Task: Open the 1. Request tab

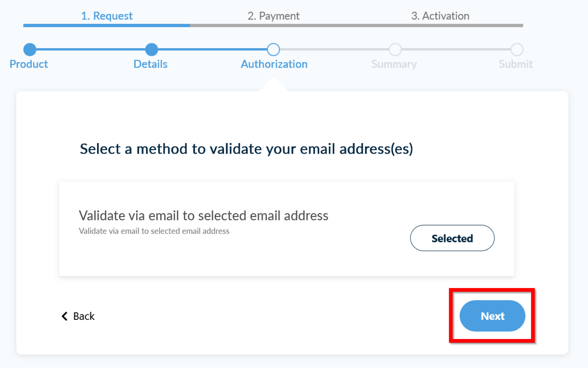Action: [107, 16]
